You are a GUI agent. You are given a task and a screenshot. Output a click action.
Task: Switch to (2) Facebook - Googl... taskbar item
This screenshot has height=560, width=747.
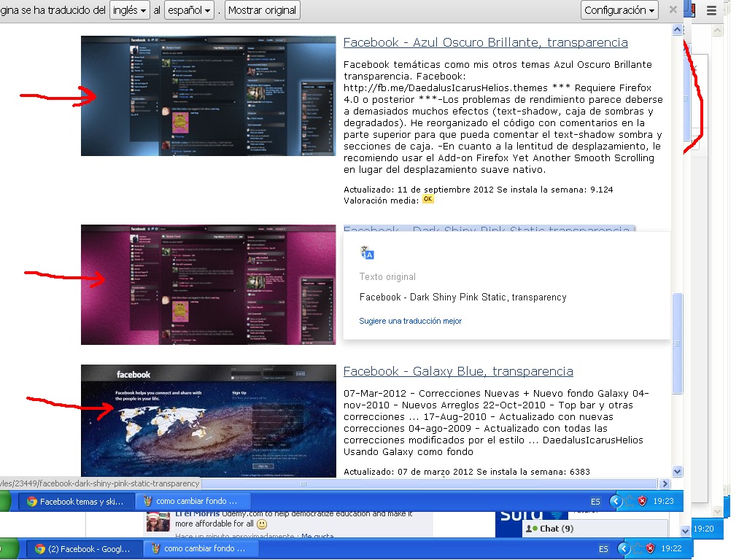pos(83,548)
